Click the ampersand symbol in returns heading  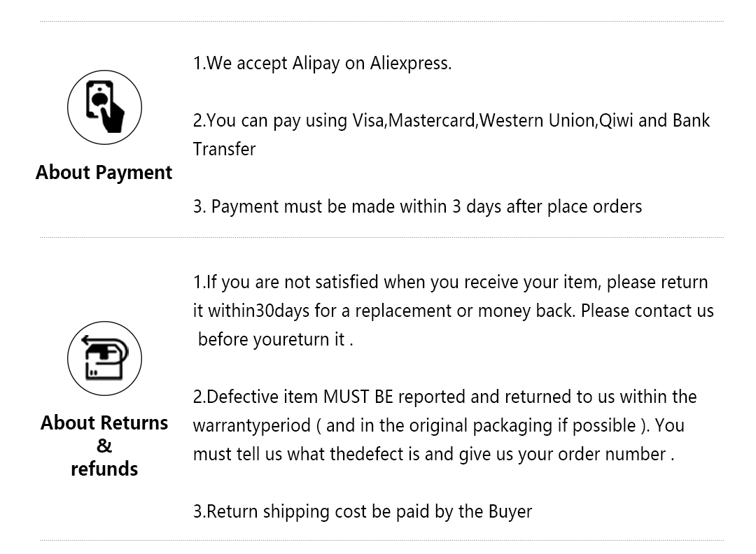(x=104, y=446)
